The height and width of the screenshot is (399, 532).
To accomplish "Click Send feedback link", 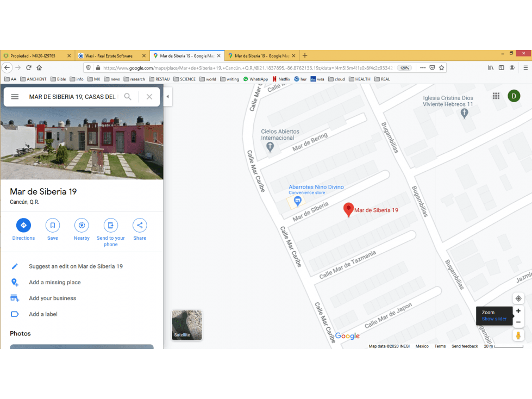I will (x=465, y=346).
